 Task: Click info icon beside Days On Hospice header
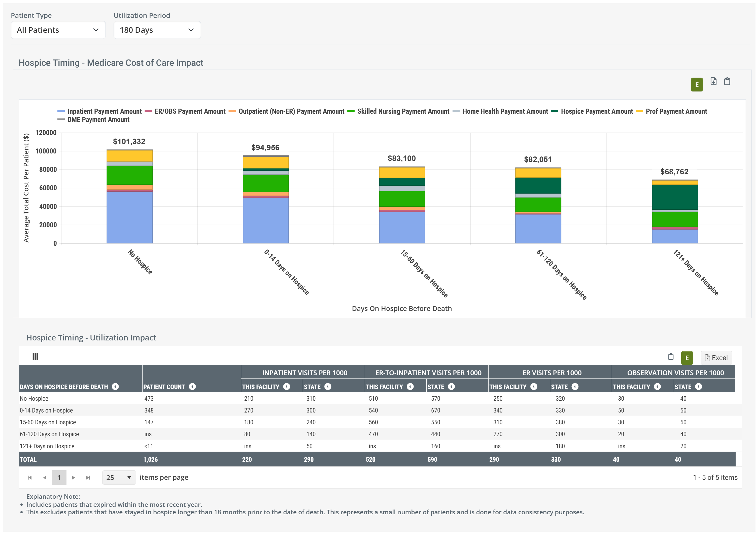point(115,387)
